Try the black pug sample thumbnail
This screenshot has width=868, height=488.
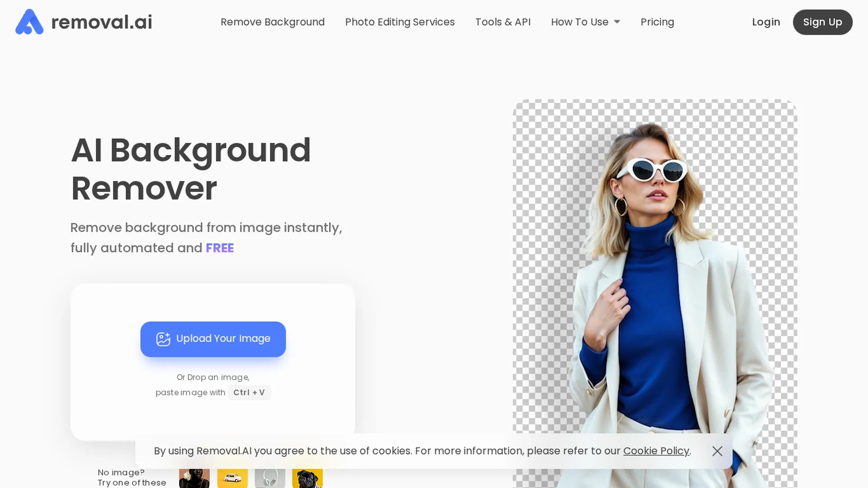click(307, 478)
